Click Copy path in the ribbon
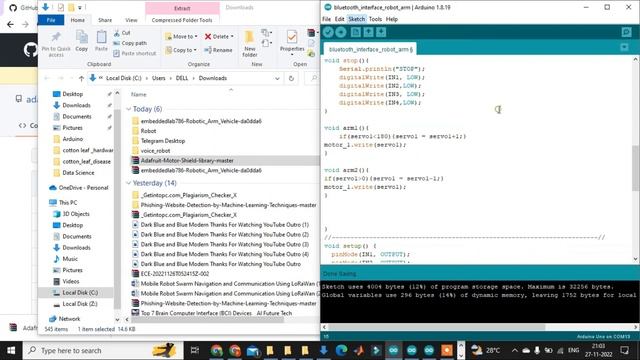Image resolution: width=640 pixels, height=360 pixels. [x=130, y=43]
